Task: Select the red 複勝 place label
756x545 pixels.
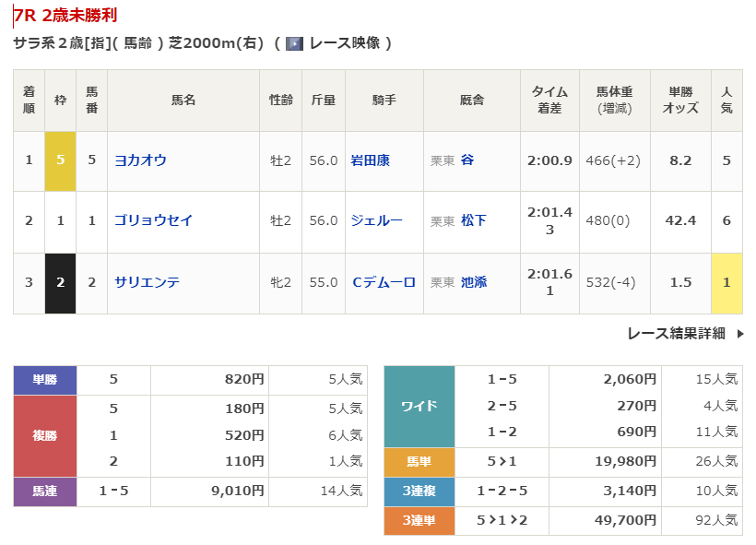Action: 45,435
